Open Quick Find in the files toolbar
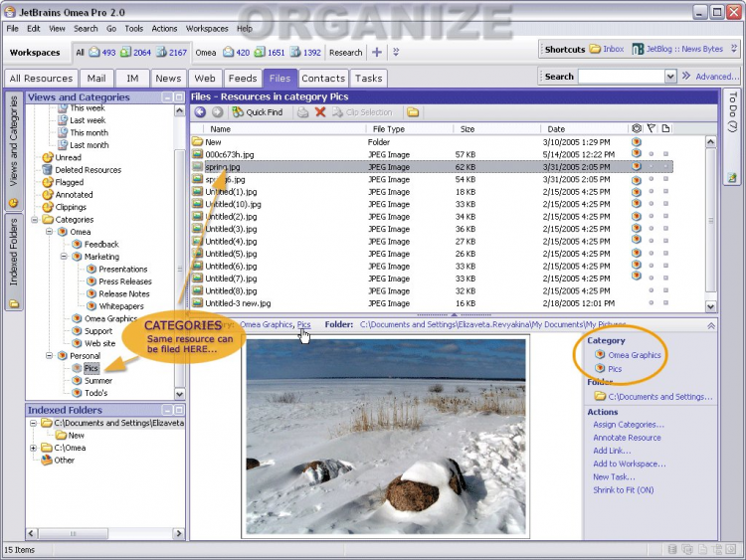This screenshot has height=560, width=746. click(258, 112)
